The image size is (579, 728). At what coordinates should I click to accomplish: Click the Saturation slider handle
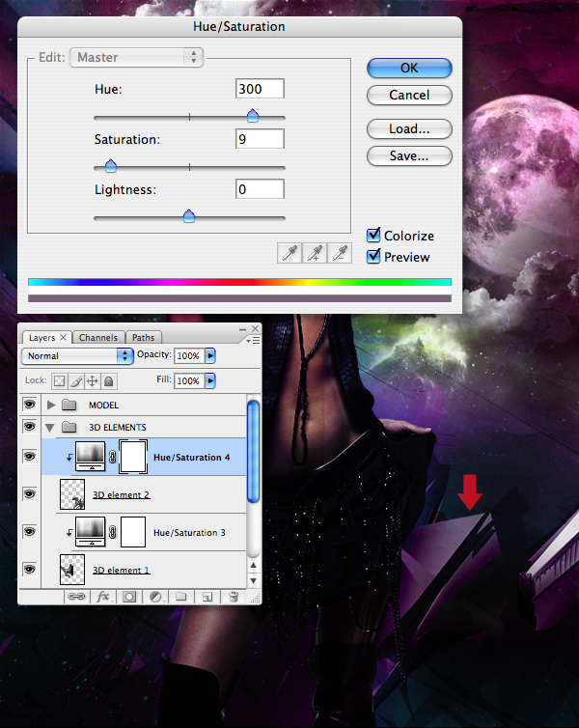pyautogui.click(x=110, y=165)
